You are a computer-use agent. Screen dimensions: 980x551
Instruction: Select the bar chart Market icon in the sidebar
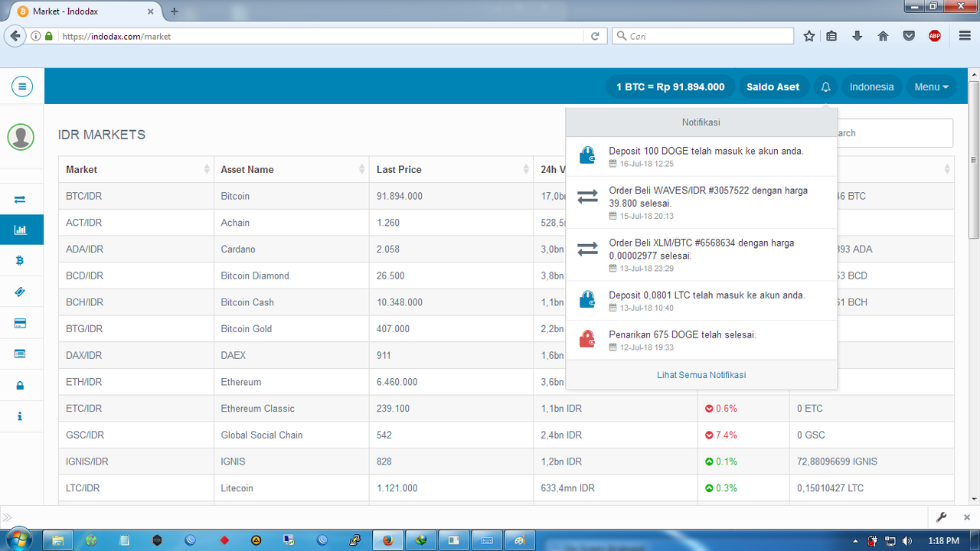point(20,230)
